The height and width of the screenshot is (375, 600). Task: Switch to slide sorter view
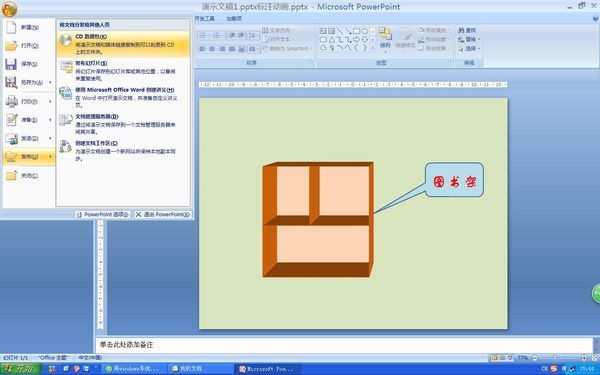click(x=502, y=358)
